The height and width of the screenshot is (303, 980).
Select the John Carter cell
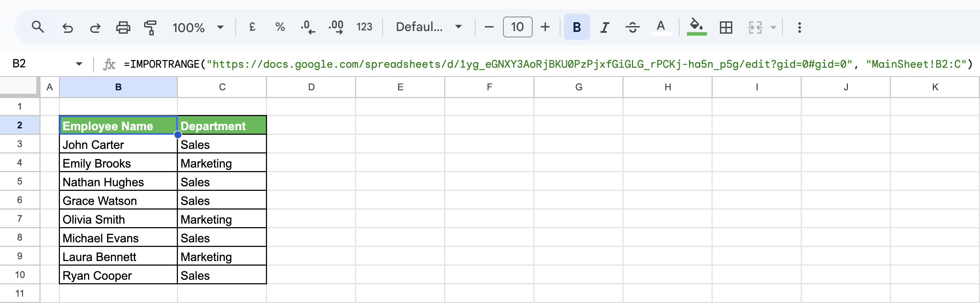(118, 144)
